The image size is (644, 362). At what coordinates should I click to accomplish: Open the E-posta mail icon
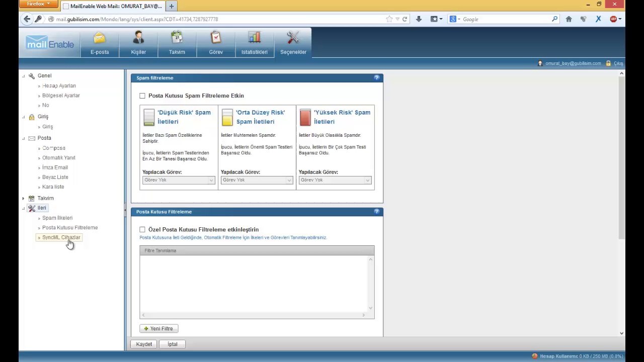(x=100, y=39)
